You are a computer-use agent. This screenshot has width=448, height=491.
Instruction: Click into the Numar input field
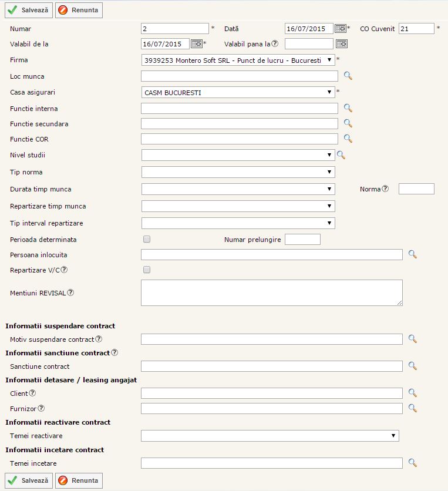click(x=175, y=28)
